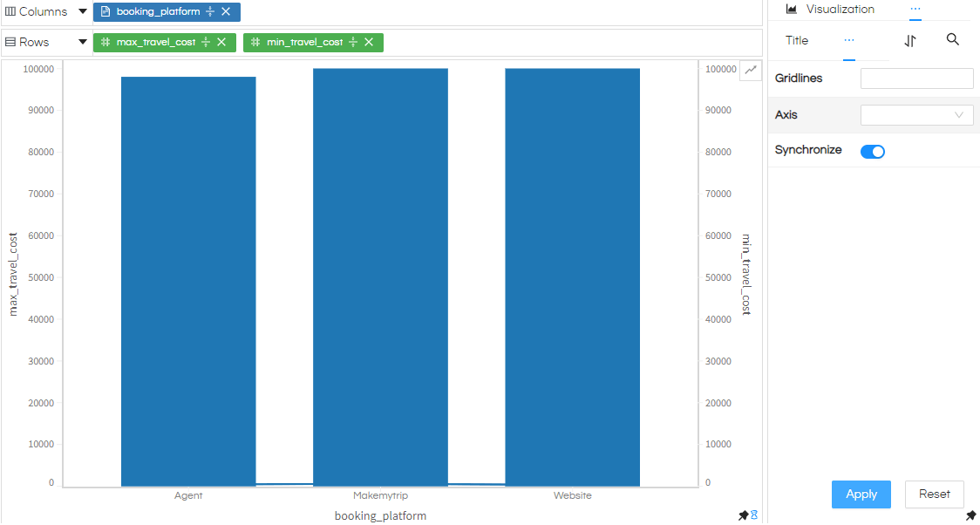
Task: Remove max_travel_cost pill with its X
Action: point(221,42)
